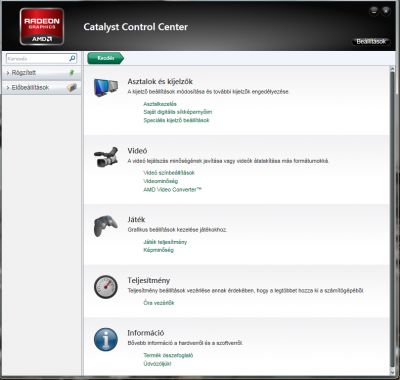400x380 pixels.
Task: Click the Asztalok és kijelzők heading
Action: (x=160, y=82)
